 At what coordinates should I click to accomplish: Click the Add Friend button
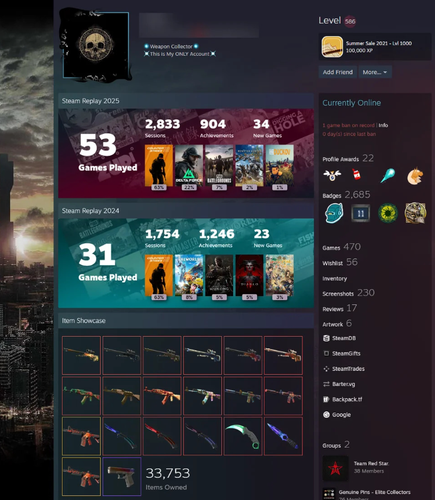(x=338, y=72)
